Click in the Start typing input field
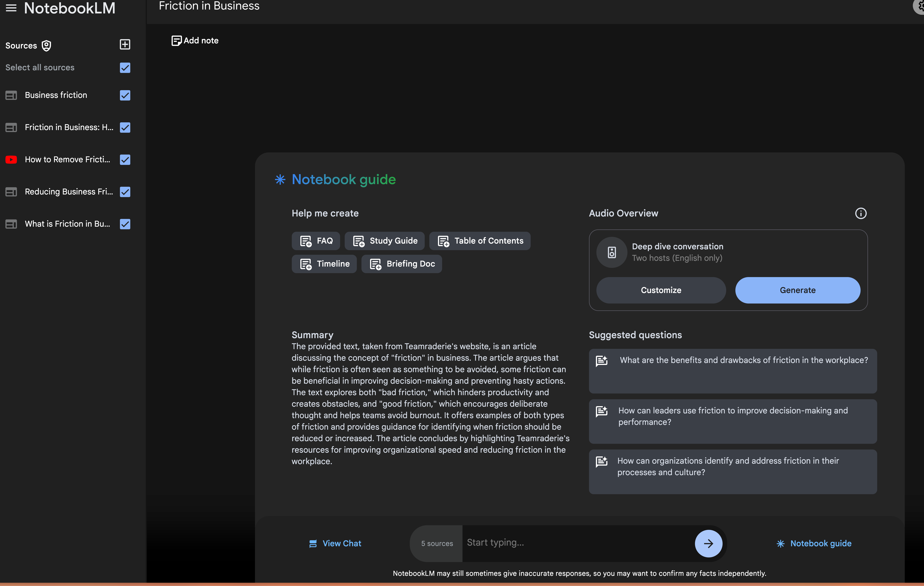Screen dimensions: 924x586 (576, 543)
